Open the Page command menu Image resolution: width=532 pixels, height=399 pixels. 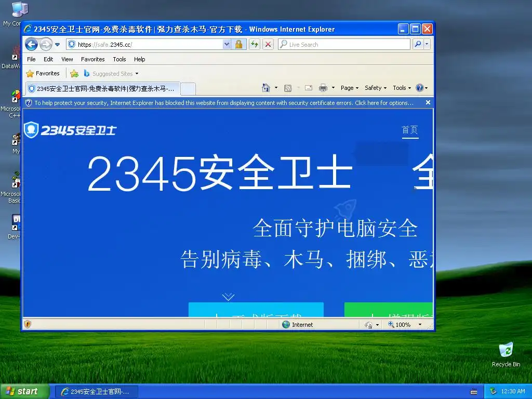point(350,88)
